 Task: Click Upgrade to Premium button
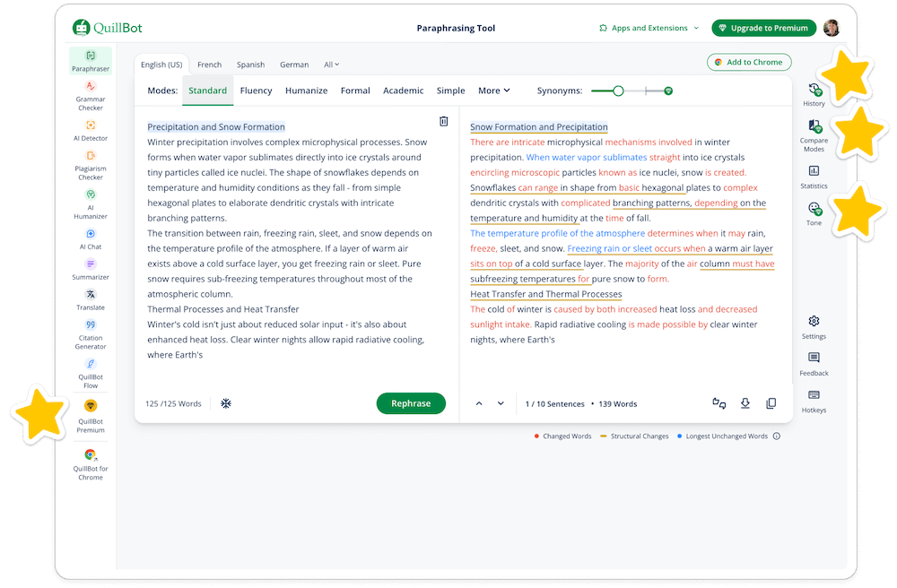[x=763, y=28]
